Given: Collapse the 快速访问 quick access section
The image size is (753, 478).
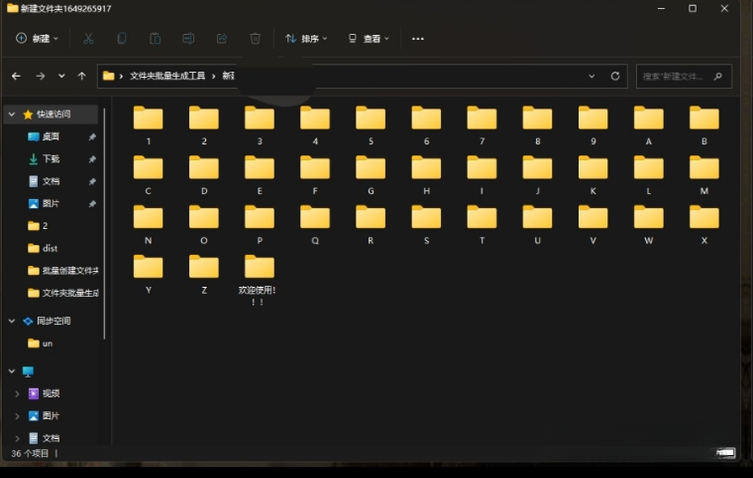Looking at the screenshot, I should click(x=12, y=114).
